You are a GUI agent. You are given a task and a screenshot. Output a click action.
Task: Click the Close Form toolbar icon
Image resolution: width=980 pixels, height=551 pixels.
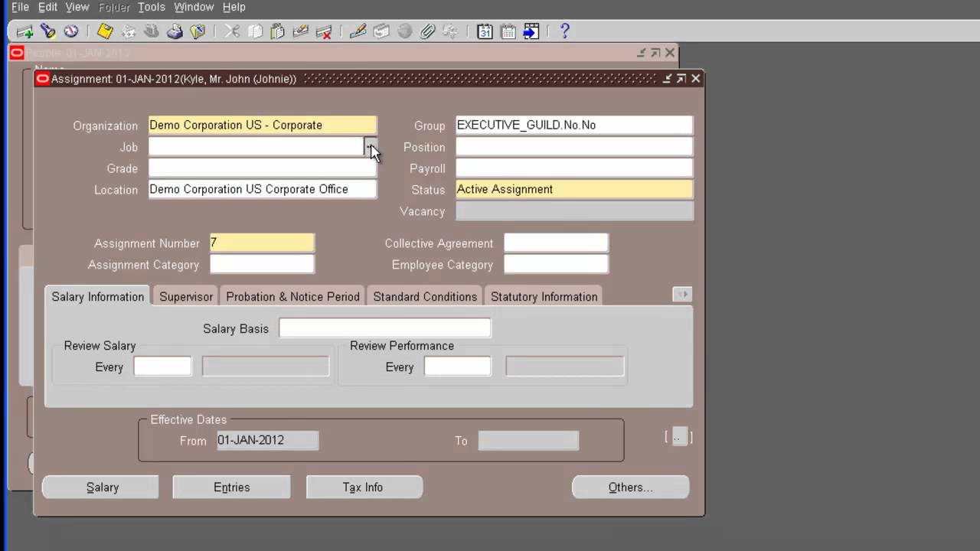[198, 31]
